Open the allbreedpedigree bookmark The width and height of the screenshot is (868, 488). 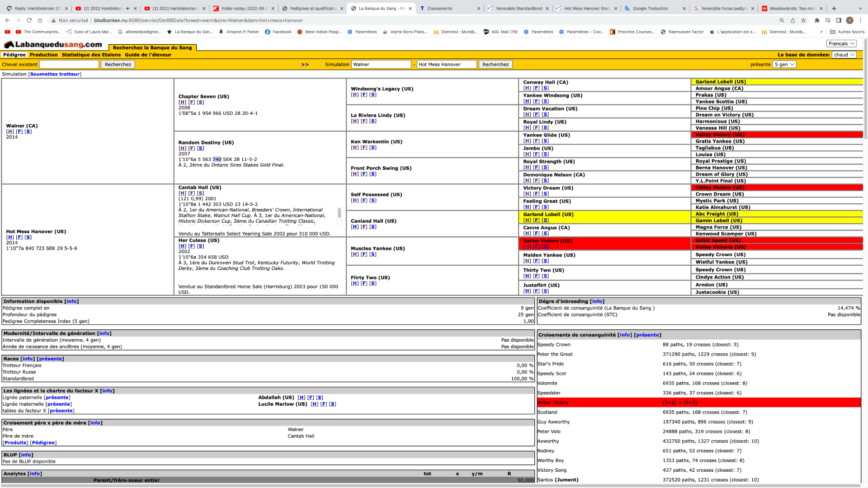click(140, 32)
